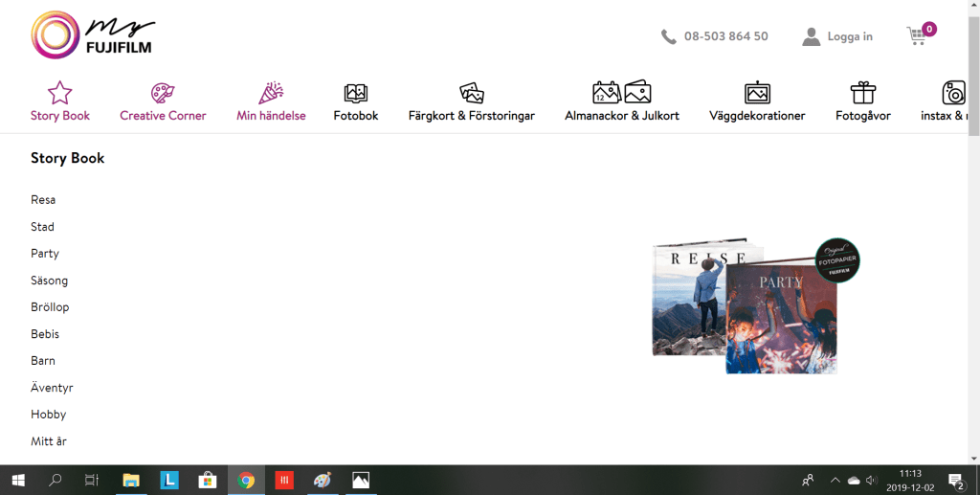Image resolution: width=980 pixels, height=495 pixels.
Task: Select the Mitt år story book theme
Action: click(x=48, y=441)
